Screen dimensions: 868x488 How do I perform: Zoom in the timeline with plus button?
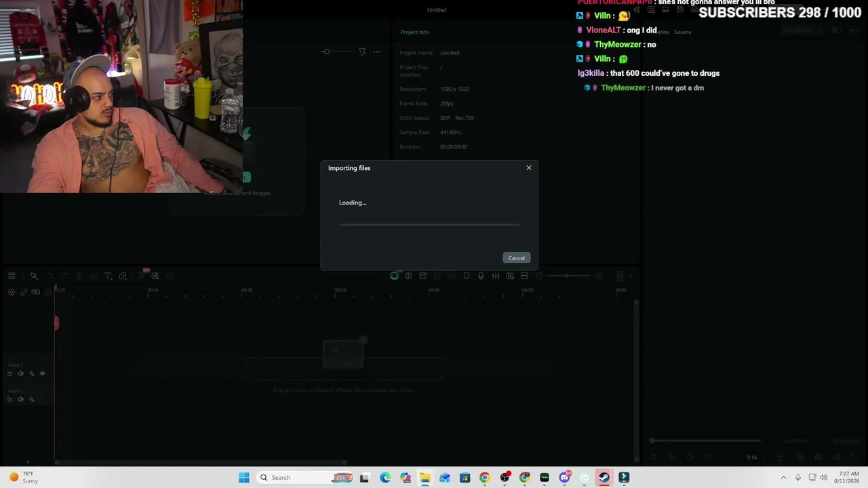(x=599, y=276)
